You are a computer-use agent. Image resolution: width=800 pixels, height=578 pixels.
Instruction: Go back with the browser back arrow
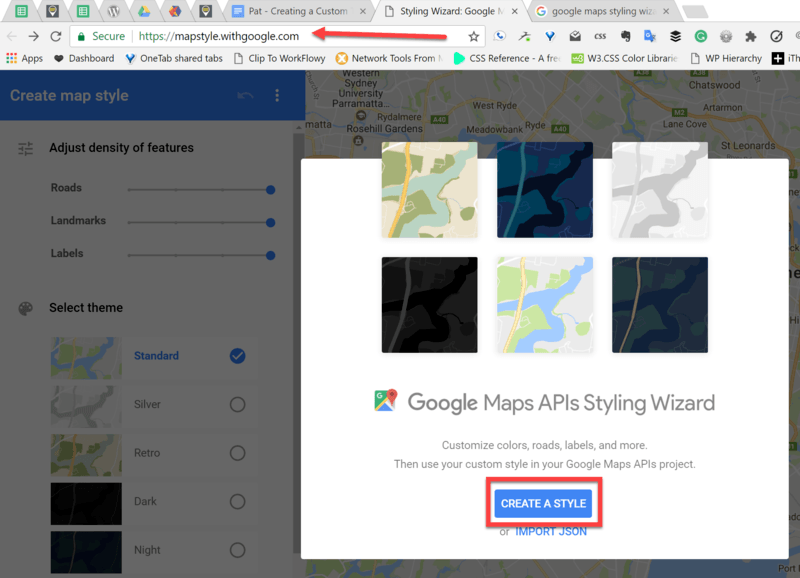click(12, 36)
